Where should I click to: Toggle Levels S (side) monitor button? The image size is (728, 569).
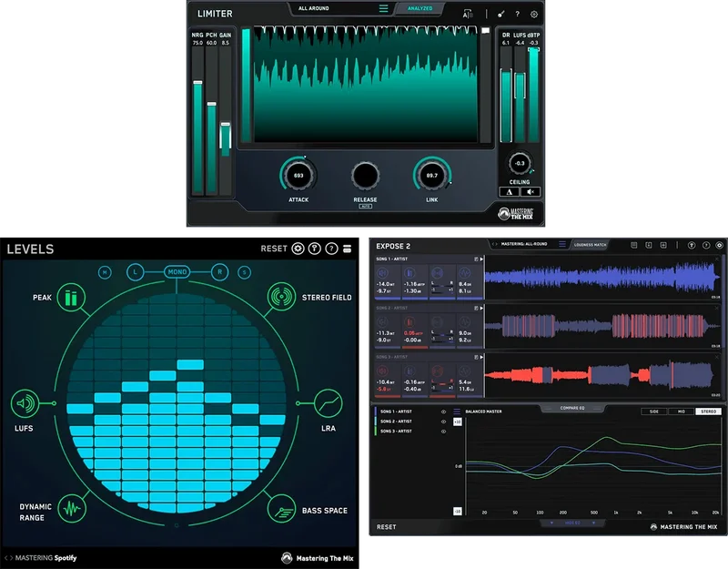point(244,272)
